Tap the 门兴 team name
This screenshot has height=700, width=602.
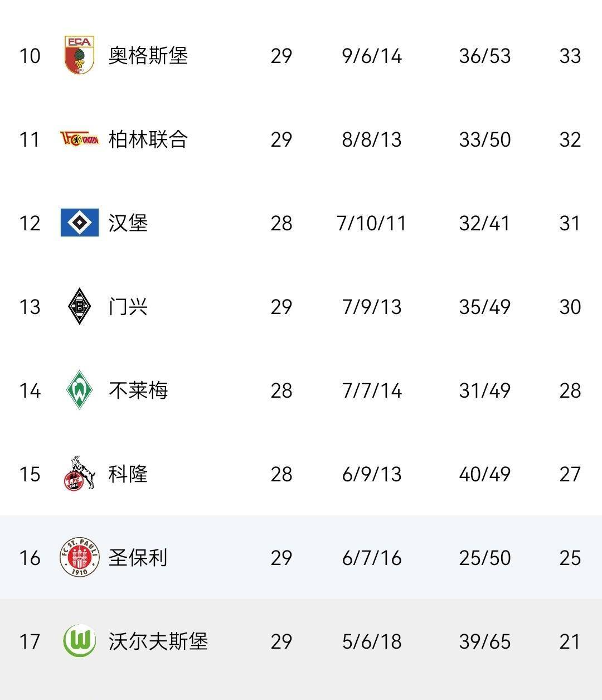coord(128,307)
